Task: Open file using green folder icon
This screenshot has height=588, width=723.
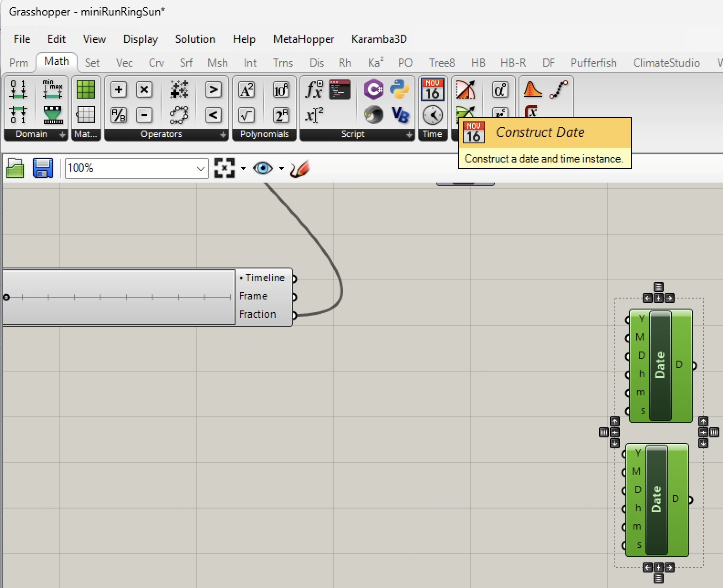Action: [15, 168]
